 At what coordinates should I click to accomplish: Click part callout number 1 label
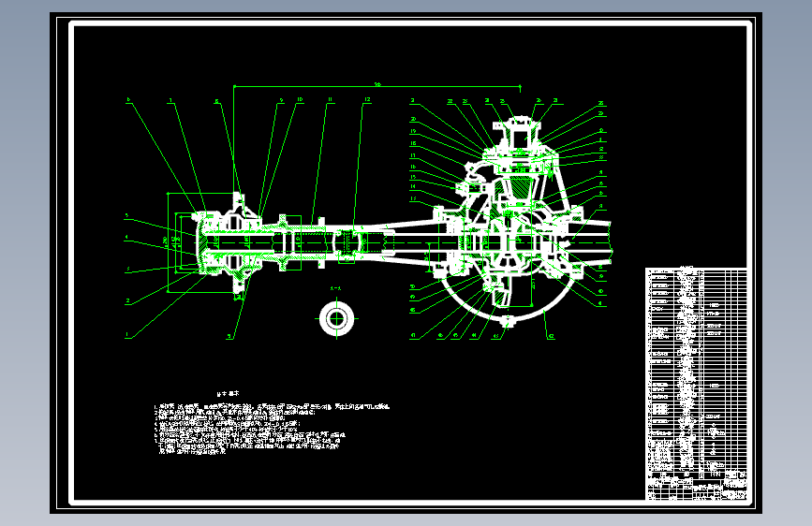pyautogui.click(x=127, y=335)
